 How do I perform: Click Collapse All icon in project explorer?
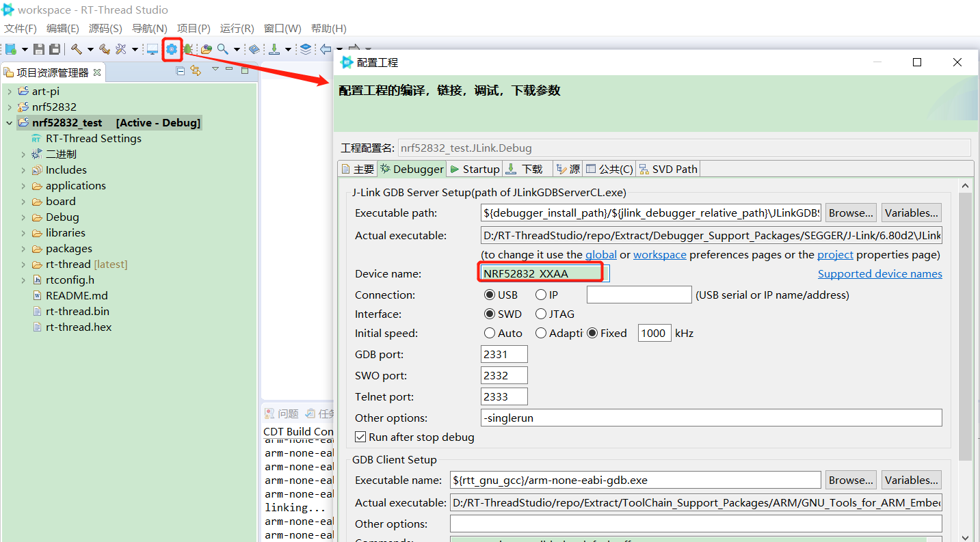(x=181, y=71)
